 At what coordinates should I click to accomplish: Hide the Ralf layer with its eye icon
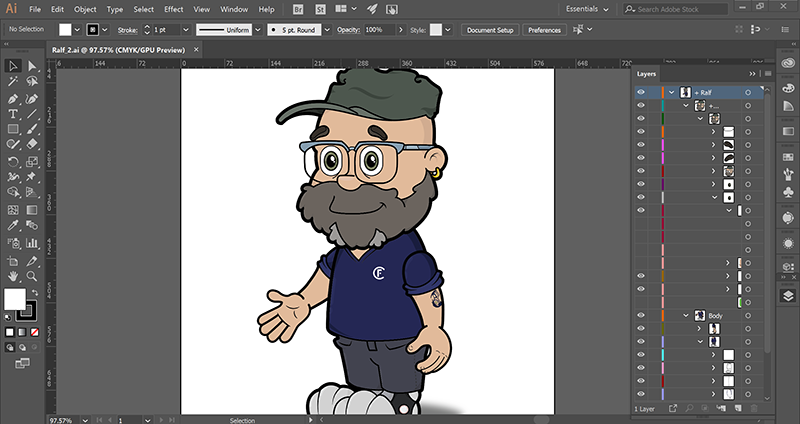(641, 92)
